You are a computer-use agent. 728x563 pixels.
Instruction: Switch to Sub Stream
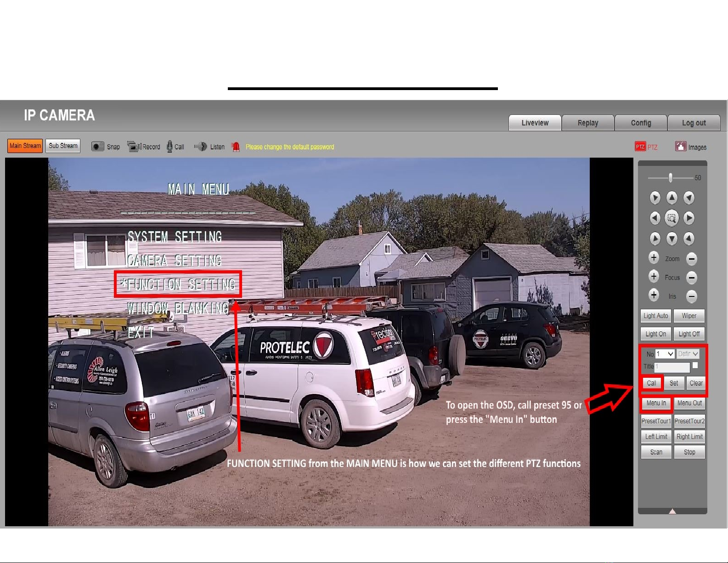tap(63, 146)
